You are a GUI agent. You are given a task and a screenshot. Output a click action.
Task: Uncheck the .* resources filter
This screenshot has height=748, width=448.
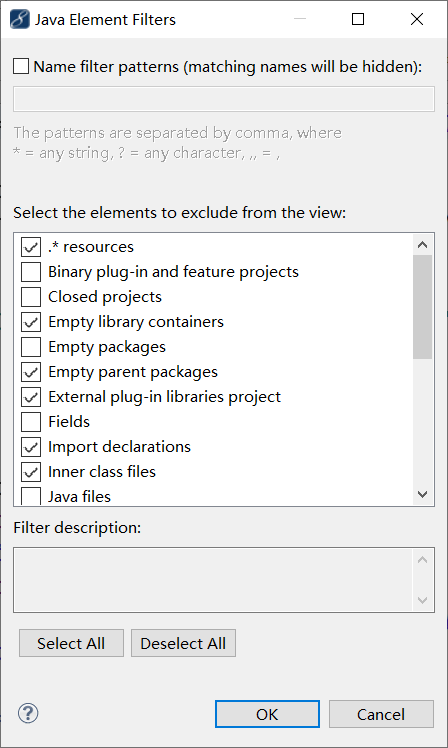(x=31, y=247)
